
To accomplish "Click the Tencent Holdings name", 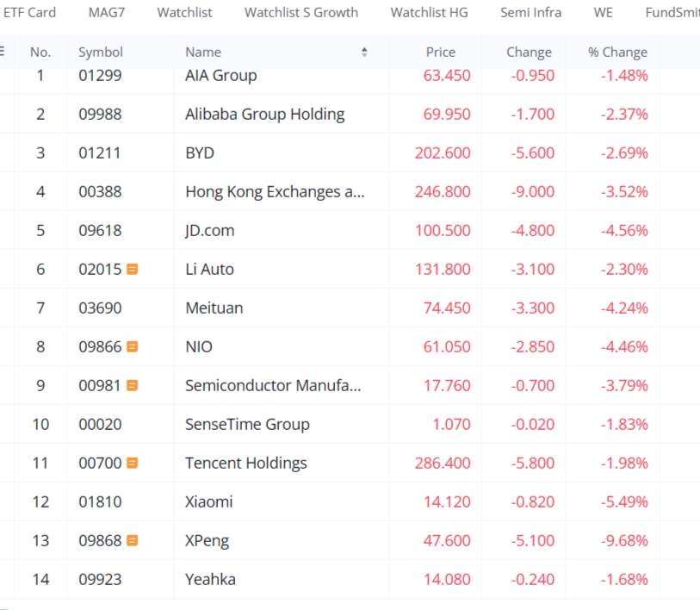I will point(245,463).
